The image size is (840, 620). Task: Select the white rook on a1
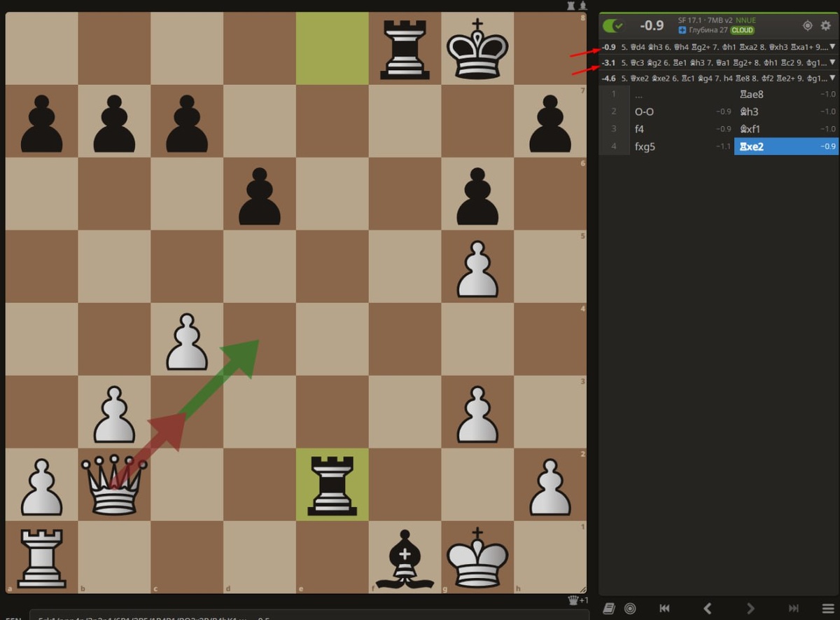[x=41, y=558]
